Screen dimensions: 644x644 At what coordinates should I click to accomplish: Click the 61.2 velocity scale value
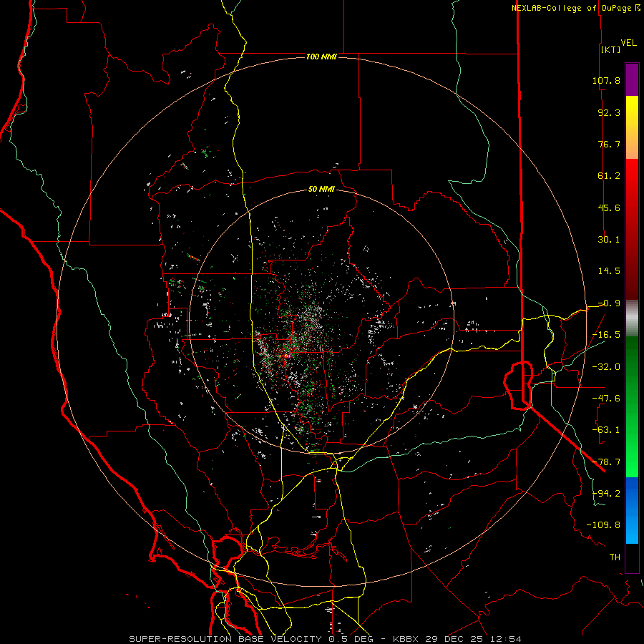pos(609,176)
